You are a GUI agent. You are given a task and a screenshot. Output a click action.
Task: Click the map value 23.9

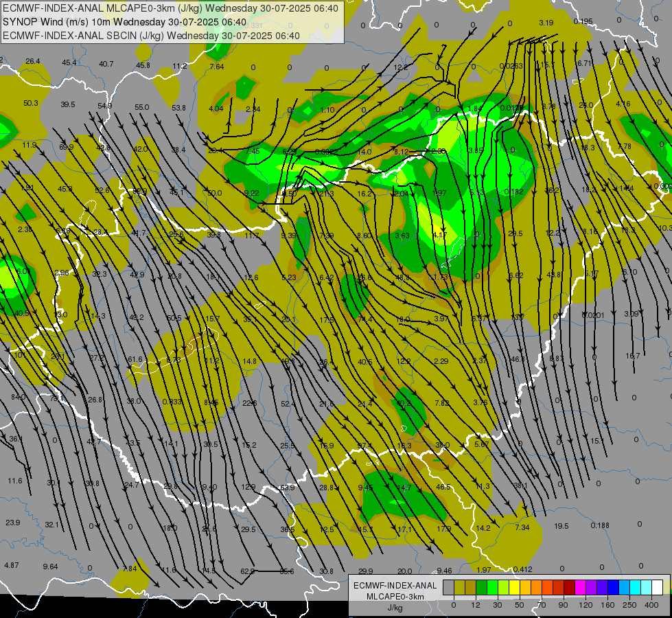13,523
